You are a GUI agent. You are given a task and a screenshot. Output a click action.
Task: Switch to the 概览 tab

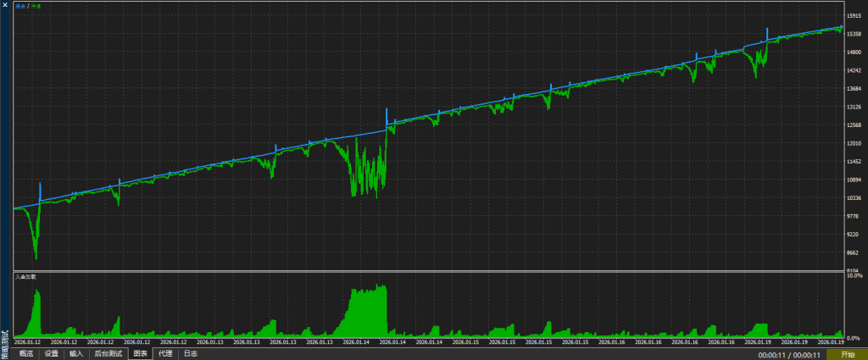pyautogui.click(x=27, y=353)
